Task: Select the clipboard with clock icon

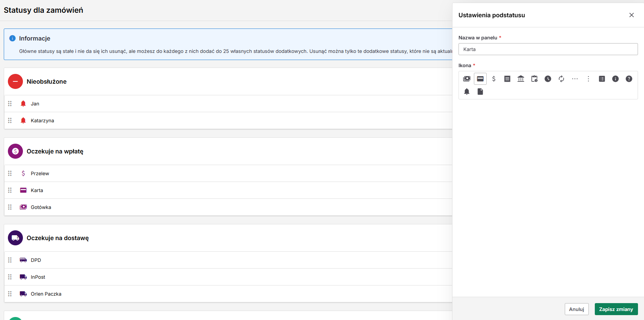Action: tap(534, 79)
